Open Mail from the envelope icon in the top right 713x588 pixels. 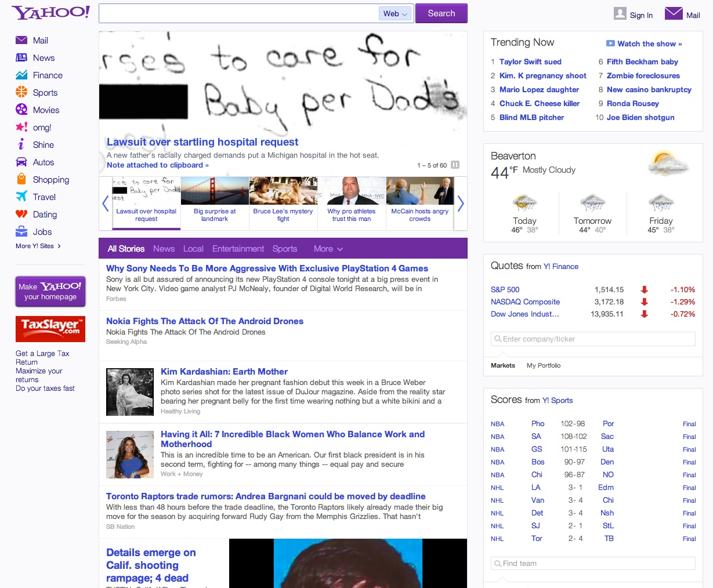coord(673,13)
